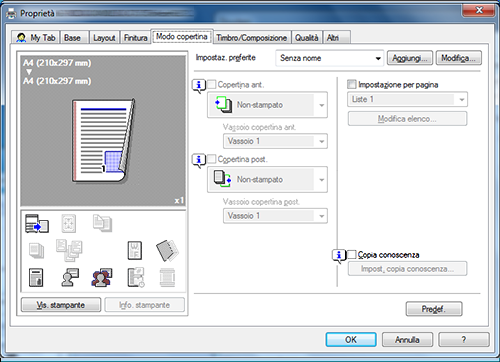Tick the Impostazione per pagina checkbox
500x362 pixels.
(352, 84)
